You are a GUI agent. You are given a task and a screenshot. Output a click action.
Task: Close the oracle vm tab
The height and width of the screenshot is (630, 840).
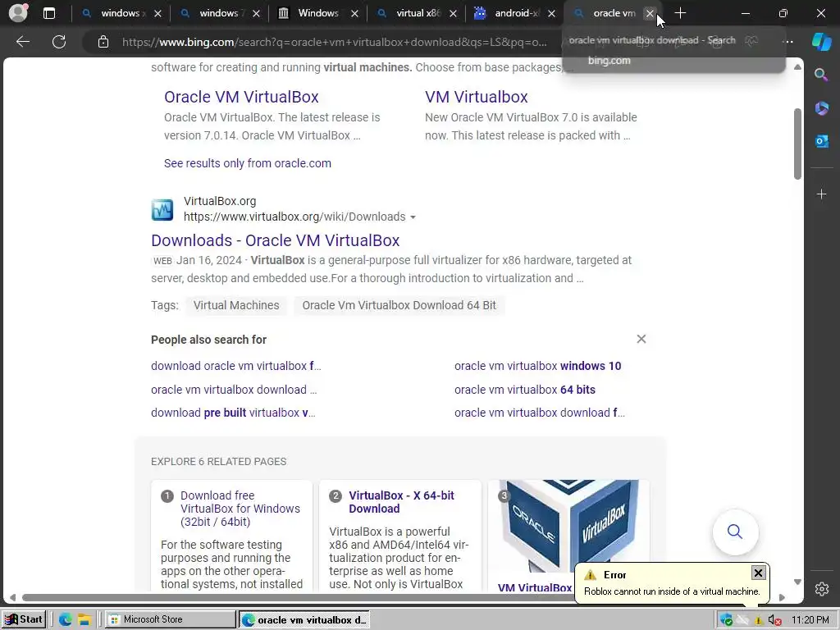pos(650,13)
